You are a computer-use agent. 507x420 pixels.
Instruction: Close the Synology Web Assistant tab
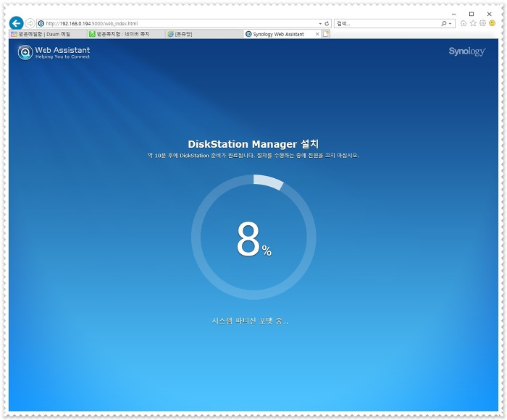pos(317,34)
